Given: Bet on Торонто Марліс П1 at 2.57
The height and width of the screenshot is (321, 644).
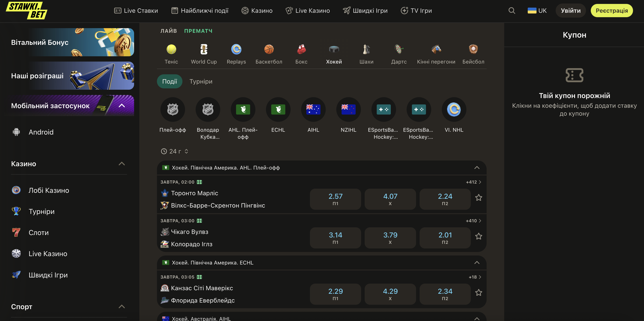Looking at the screenshot, I should 335,199.
